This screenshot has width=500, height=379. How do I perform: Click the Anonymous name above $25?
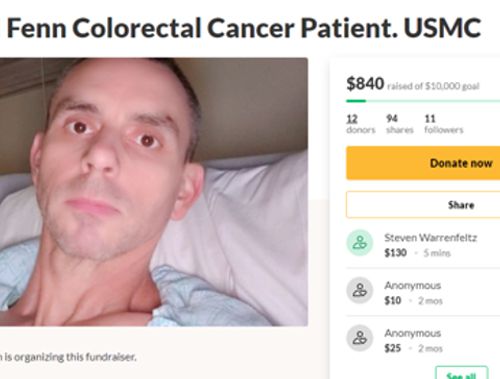coord(412,333)
